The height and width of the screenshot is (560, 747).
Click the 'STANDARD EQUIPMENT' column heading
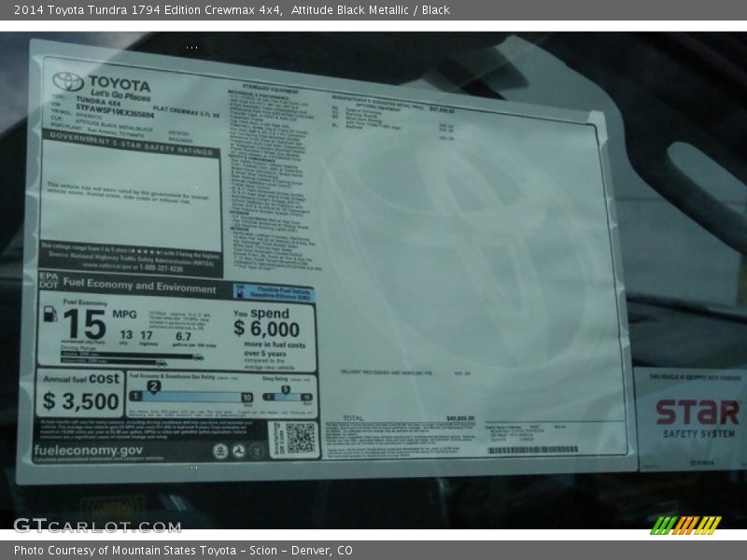click(x=271, y=89)
